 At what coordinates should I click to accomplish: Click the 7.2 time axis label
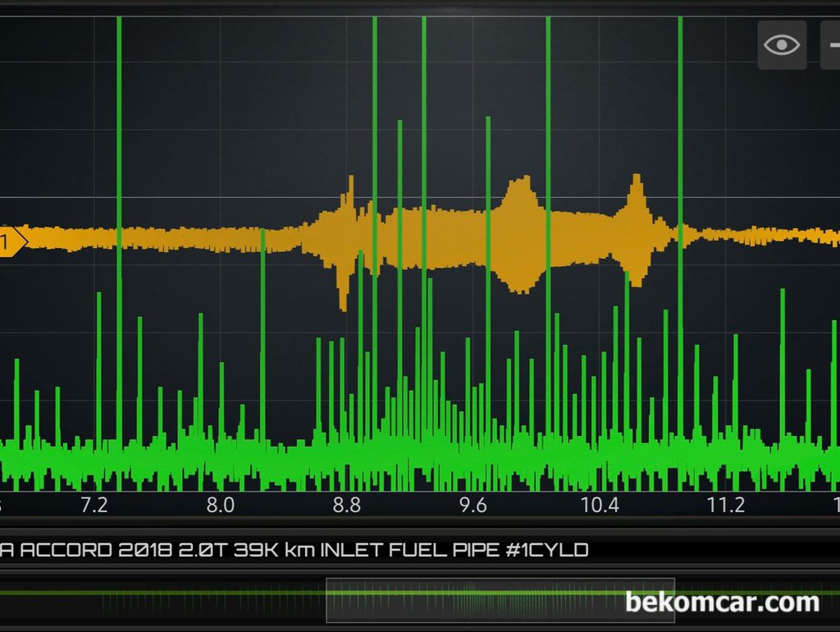94,505
